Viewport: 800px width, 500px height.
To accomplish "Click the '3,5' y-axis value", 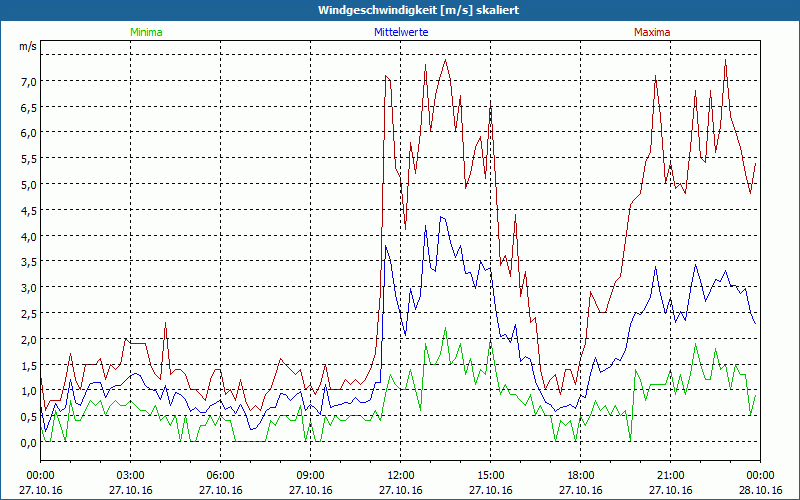I will pyautogui.click(x=28, y=262).
